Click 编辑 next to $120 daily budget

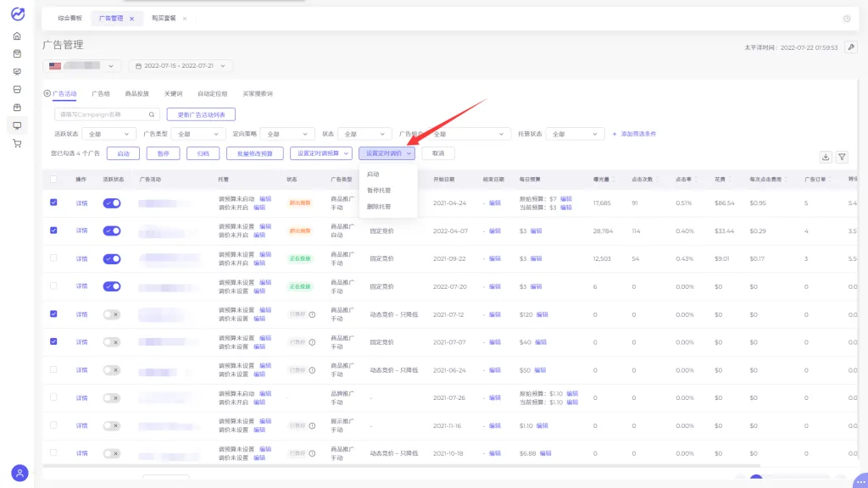542,314
